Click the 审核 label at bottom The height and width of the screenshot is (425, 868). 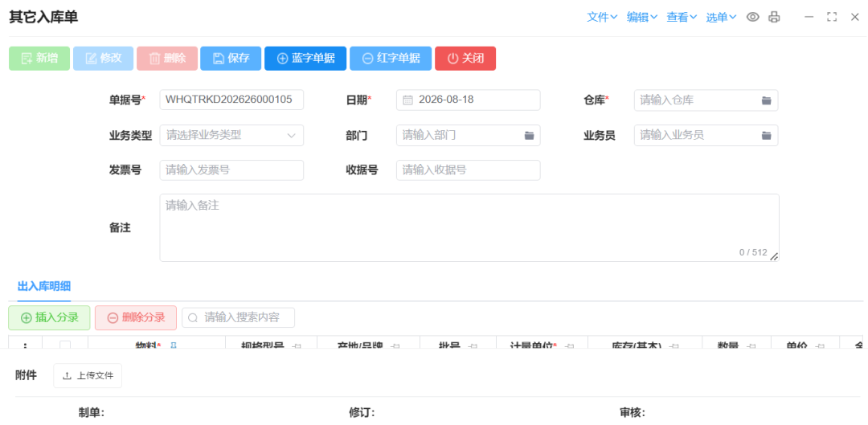pyautogui.click(x=633, y=413)
